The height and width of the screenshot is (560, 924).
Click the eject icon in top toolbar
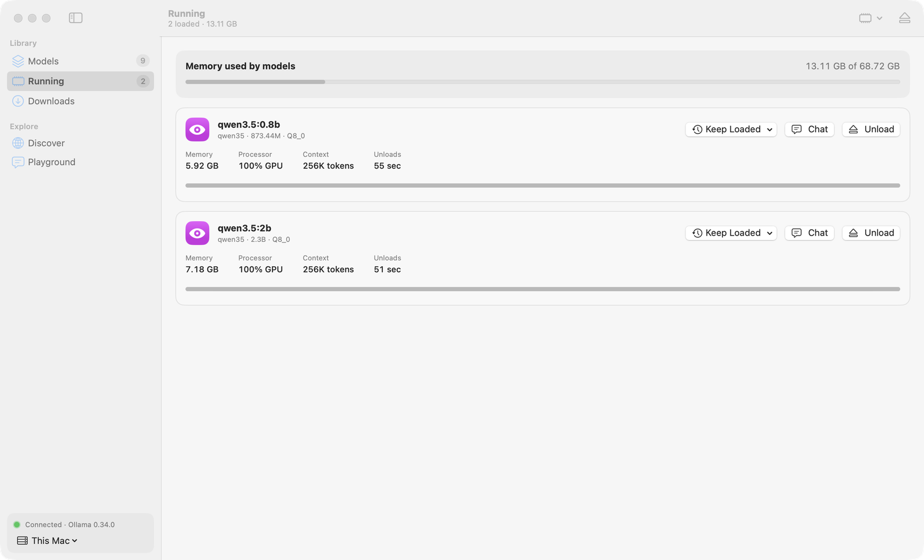tap(904, 18)
